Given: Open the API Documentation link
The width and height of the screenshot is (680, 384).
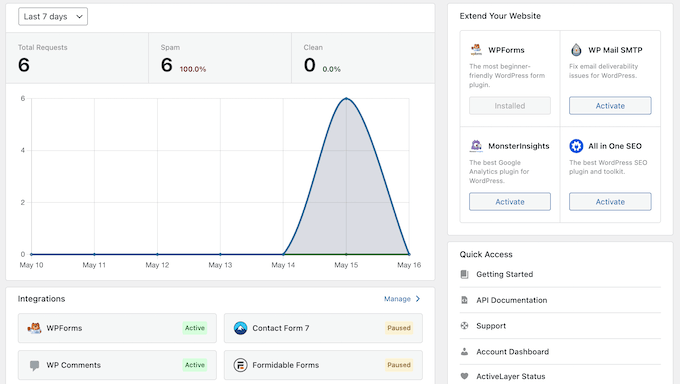Looking at the screenshot, I should pos(512,300).
